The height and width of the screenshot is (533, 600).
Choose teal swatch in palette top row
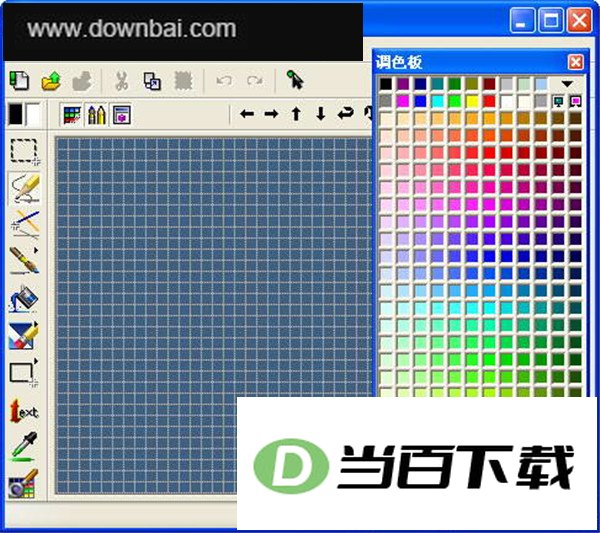[437, 84]
